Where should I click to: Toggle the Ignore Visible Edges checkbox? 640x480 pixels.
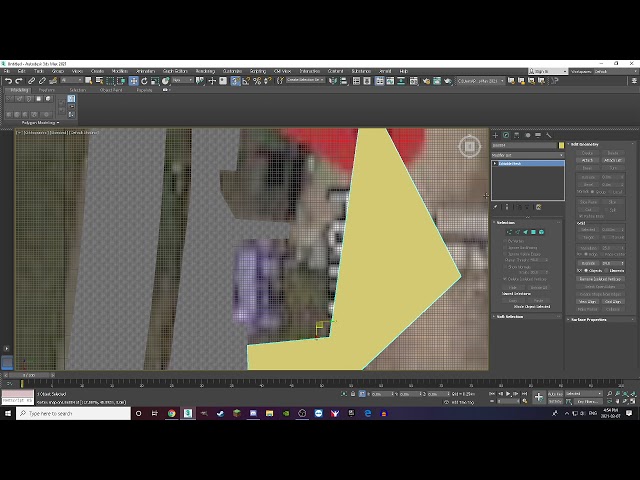tap(505, 254)
